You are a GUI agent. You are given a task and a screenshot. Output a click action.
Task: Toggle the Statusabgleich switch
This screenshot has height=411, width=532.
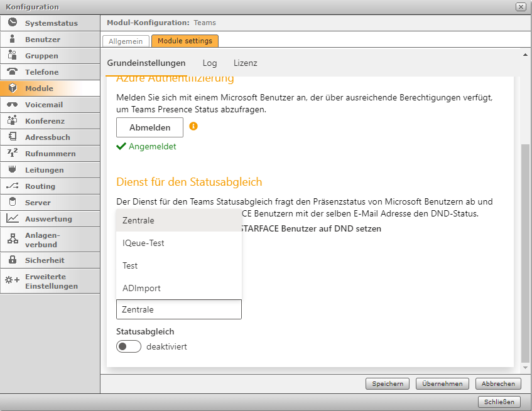[129, 346]
